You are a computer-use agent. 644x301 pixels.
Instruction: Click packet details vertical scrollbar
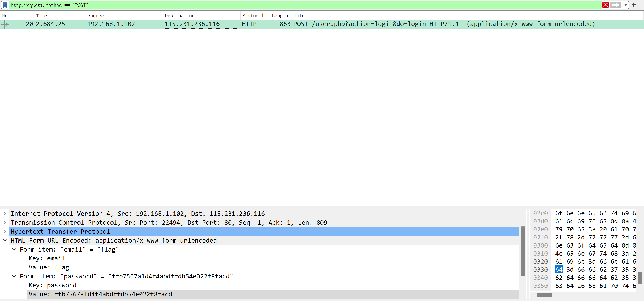click(x=523, y=251)
